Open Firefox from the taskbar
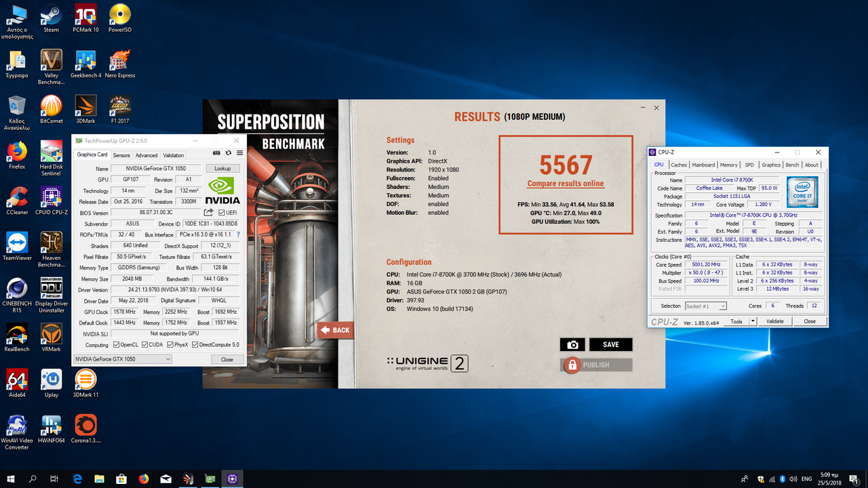Screen dimensions: 868x488 click(x=143, y=479)
